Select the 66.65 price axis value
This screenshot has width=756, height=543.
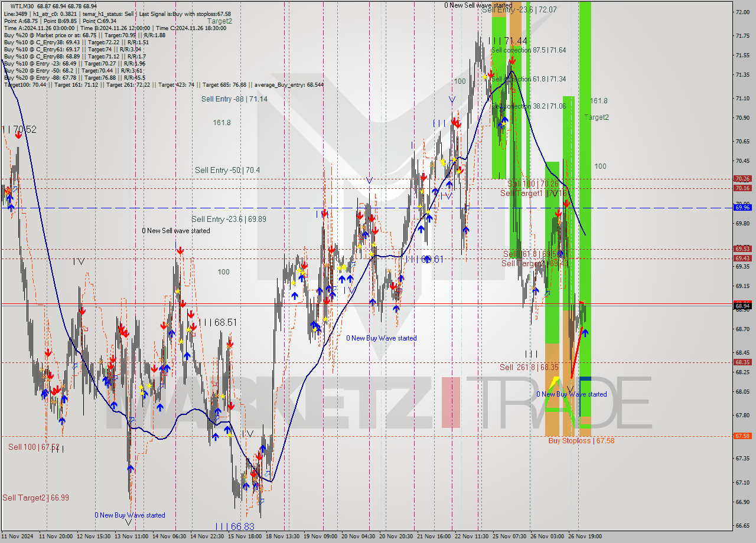tap(742, 525)
